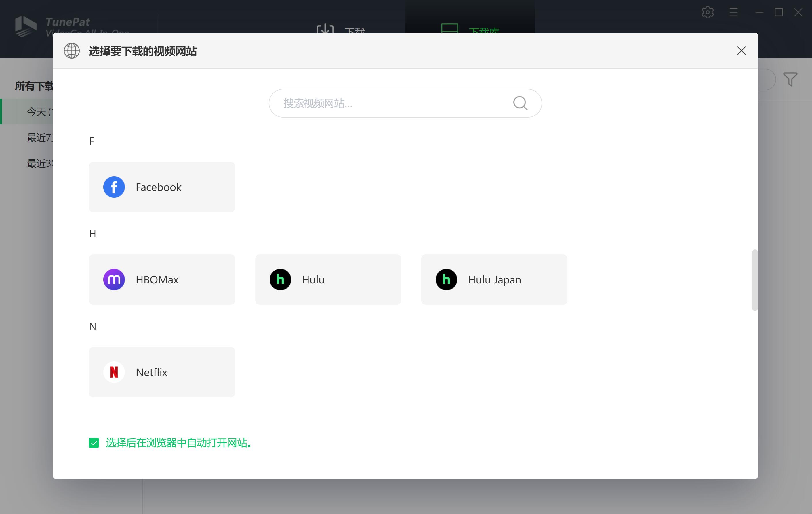
Task: Uncheck auto-open website in browser checkbox
Action: (x=94, y=443)
